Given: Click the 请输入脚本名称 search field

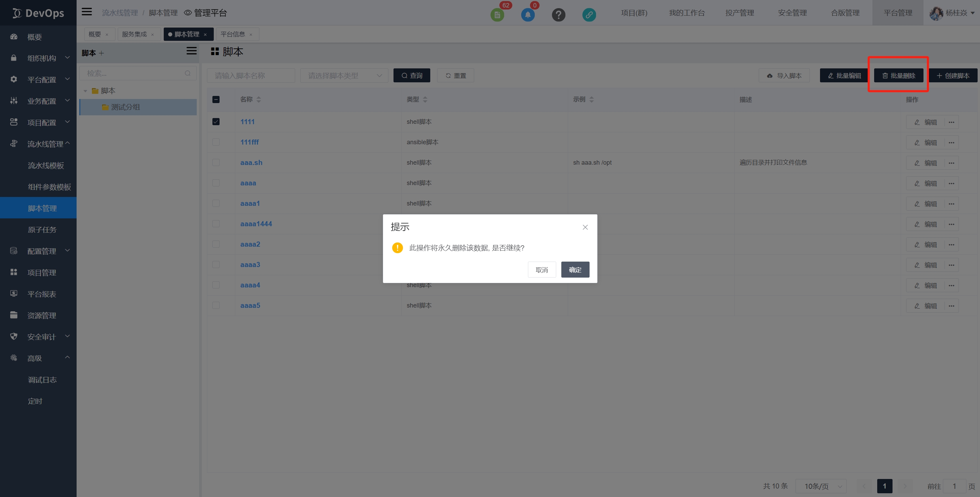Looking at the screenshot, I should (251, 76).
